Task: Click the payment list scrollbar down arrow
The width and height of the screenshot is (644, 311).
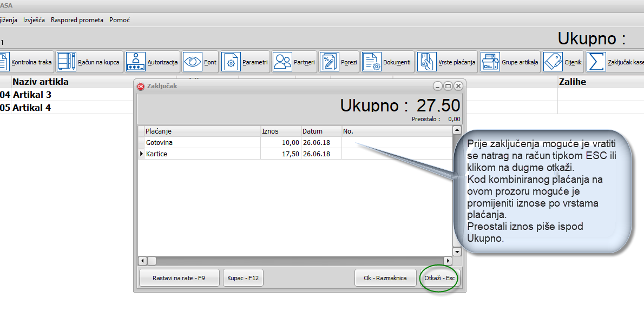Action: (457, 252)
